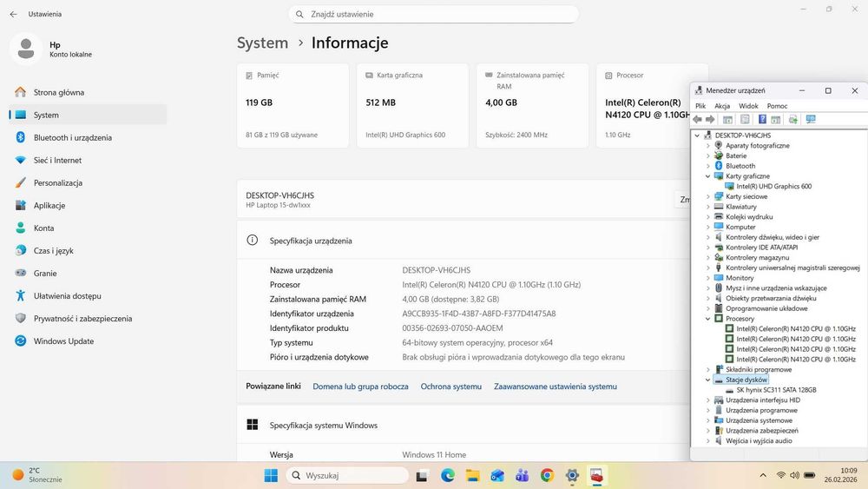
Task: Click Hp local account profile
Action: [53, 49]
